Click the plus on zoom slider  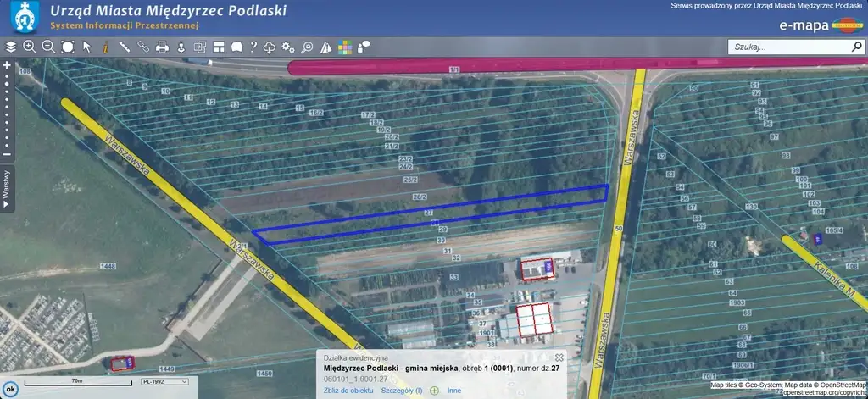(x=7, y=65)
